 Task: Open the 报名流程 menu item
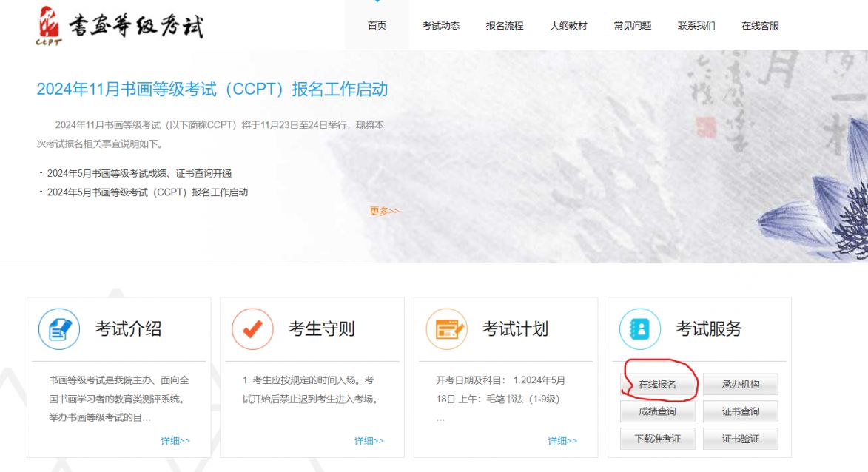pyautogui.click(x=505, y=25)
